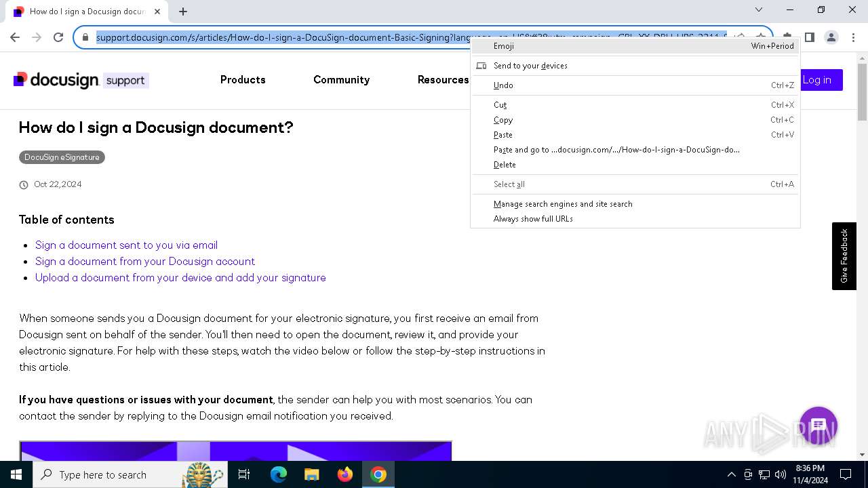Click the site security lock icon
This screenshot has height=488, width=868.
coord(85,37)
